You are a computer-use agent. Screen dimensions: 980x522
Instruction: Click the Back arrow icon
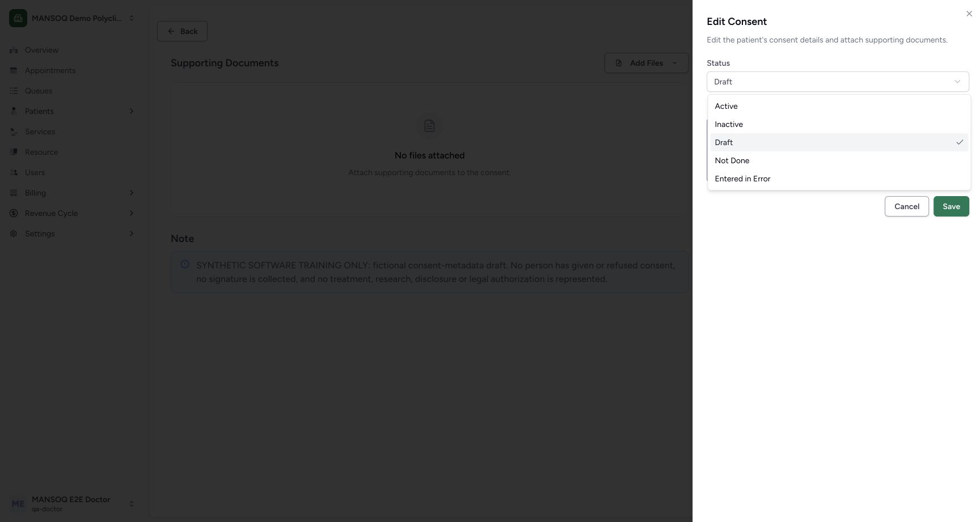coord(171,31)
